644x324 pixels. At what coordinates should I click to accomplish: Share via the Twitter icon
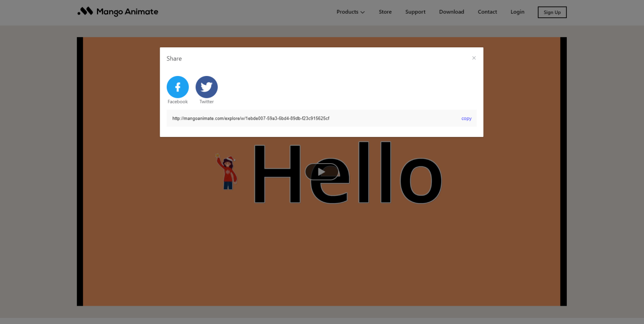[x=207, y=87]
